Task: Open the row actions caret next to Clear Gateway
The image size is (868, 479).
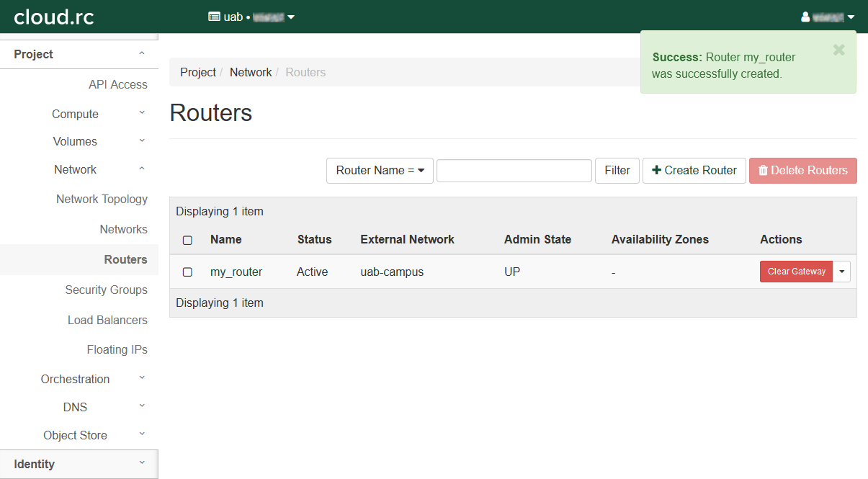Action: 841,272
